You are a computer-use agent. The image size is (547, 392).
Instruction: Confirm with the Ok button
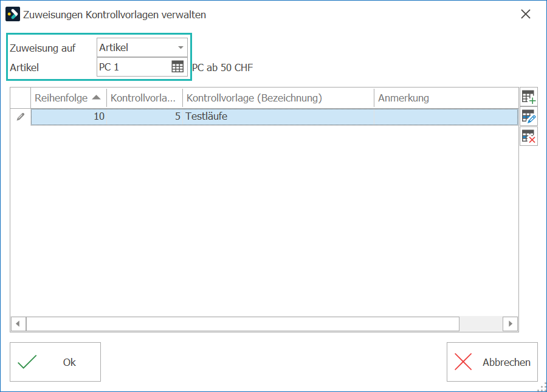coord(55,362)
